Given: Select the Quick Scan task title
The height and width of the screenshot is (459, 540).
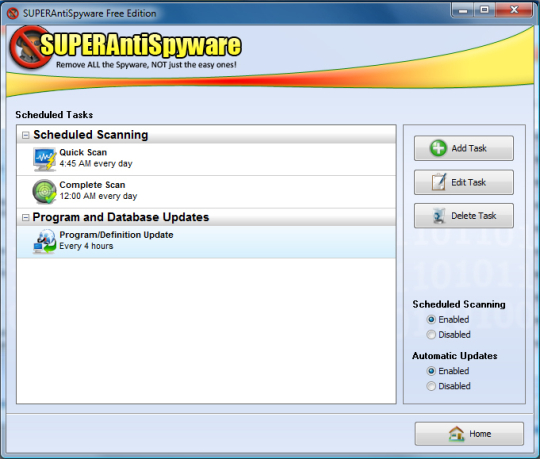Looking at the screenshot, I should pos(83,152).
